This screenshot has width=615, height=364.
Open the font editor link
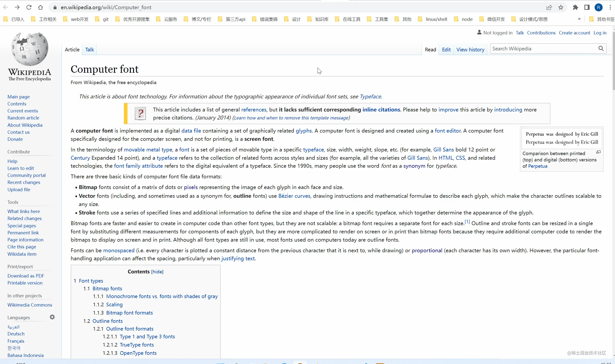[x=447, y=130]
